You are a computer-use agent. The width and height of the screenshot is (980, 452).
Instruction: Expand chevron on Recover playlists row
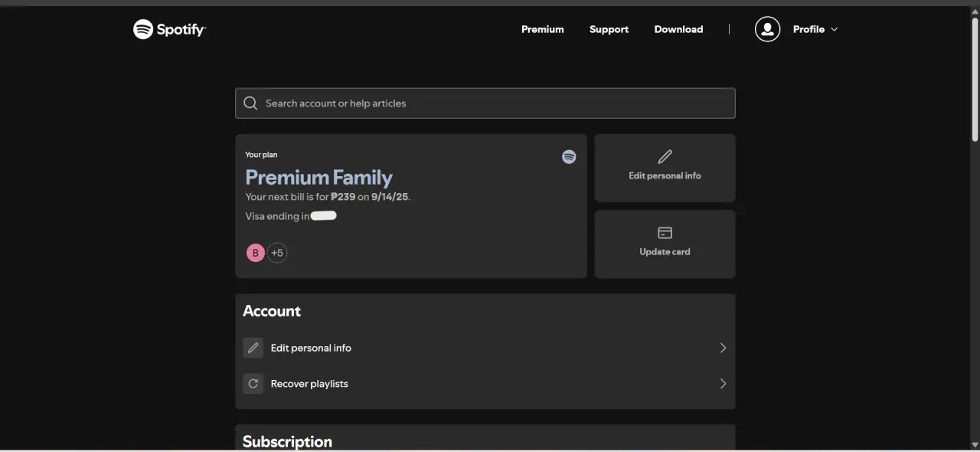pyautogui.click(x=723, y=384)
